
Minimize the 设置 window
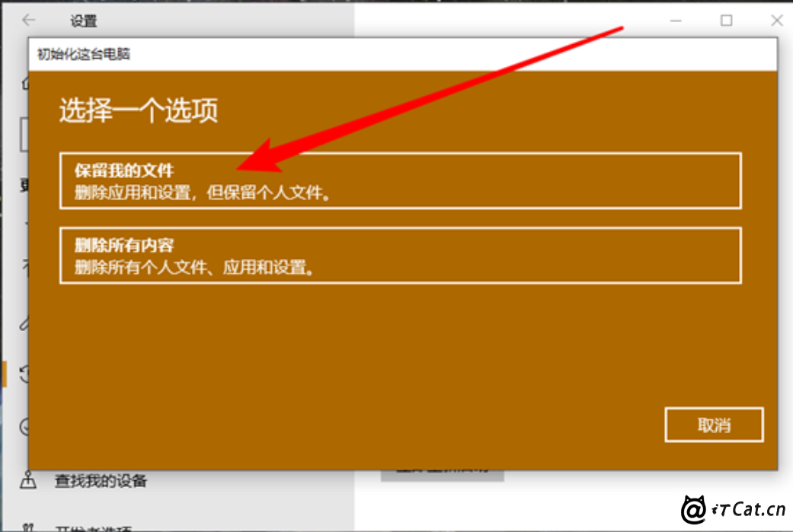coord(676,21)
